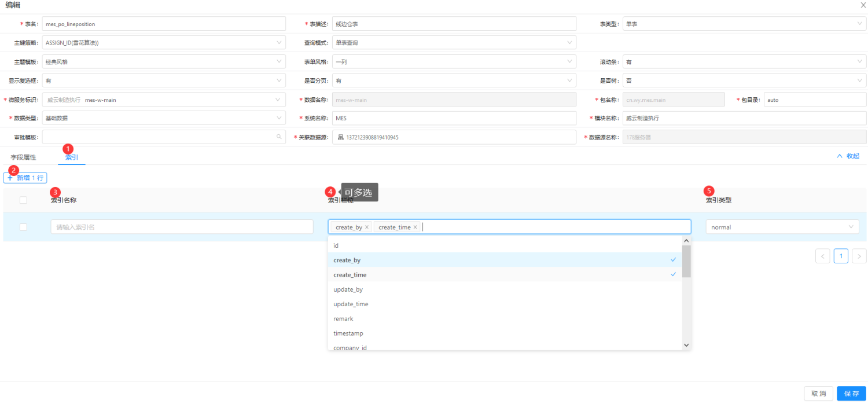This screenshot has height=404, width=868.
Task: Add a row with 新增 1 行
Action: coord(25,178)
